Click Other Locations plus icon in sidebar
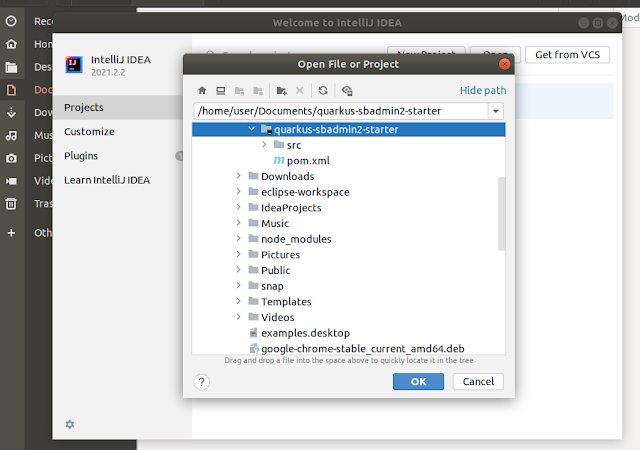 (x=11, y=233)
